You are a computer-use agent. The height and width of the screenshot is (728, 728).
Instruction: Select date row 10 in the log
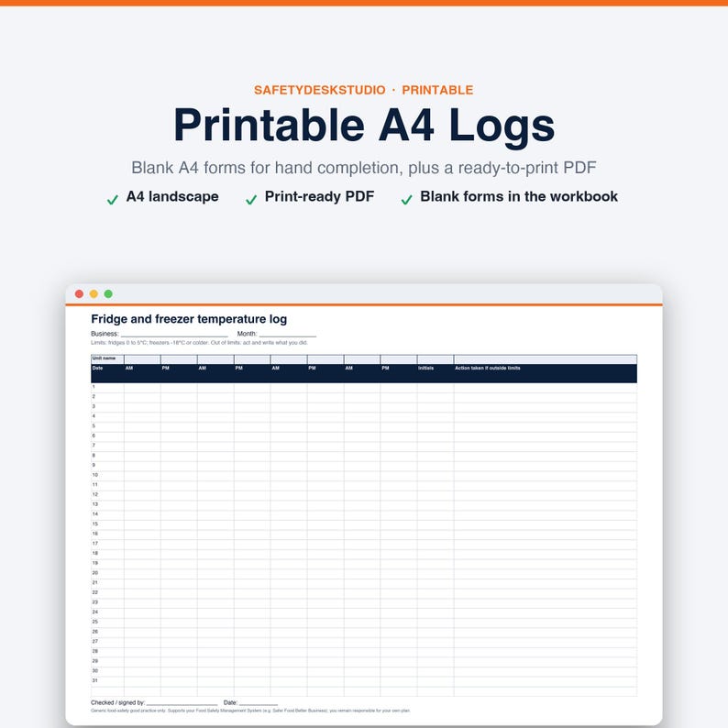tap(364, 476)
